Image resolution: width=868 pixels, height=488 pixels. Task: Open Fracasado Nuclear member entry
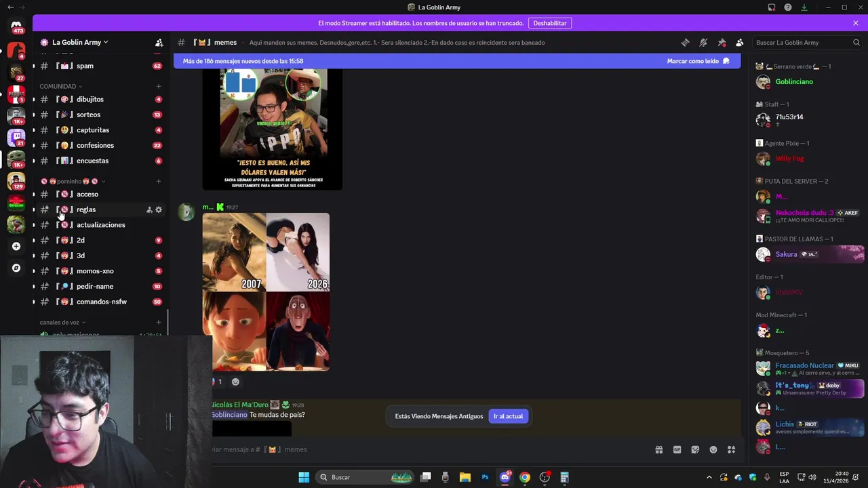(808, 369)
